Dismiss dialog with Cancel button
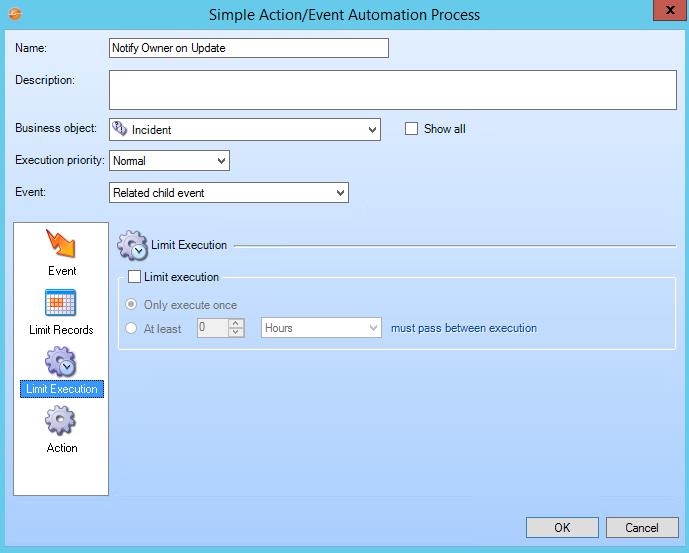689x553 pixels. 642,528
